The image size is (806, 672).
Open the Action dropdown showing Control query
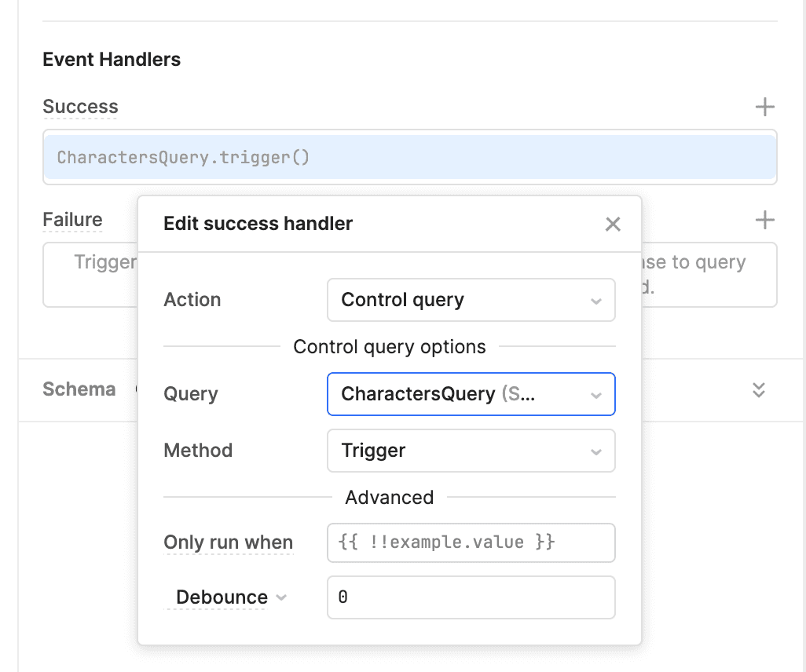pos(471,300)
